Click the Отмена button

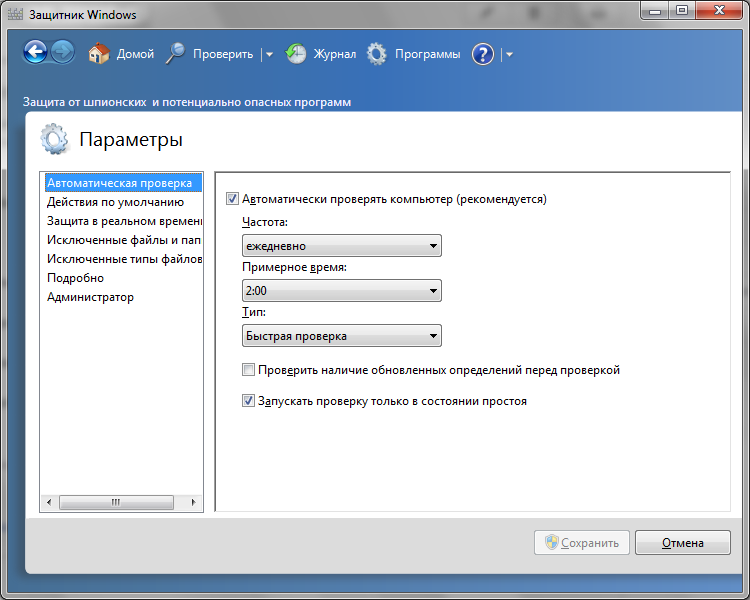(683, 543)
